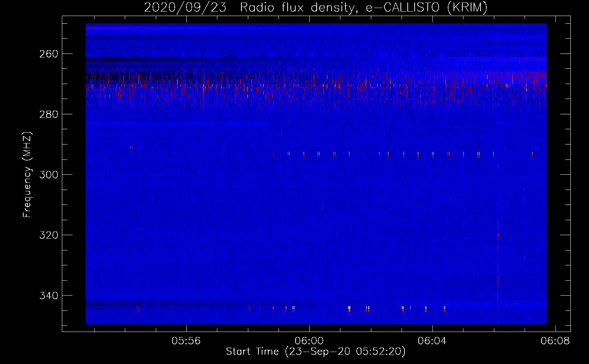
Task: Click the 06:08 time tick label
Action: tap(555, 341)
